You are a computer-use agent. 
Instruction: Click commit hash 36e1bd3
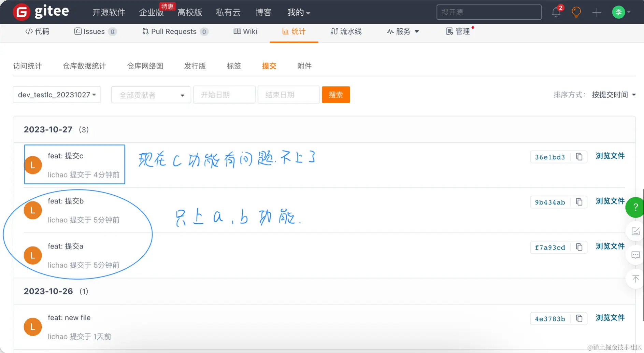(550, 157)
